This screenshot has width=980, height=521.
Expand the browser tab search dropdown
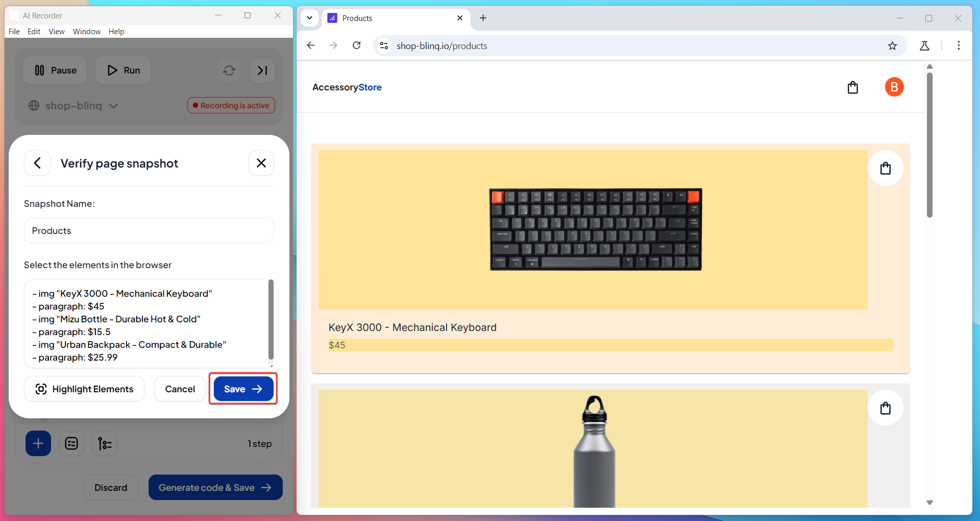tap(309, 18)
